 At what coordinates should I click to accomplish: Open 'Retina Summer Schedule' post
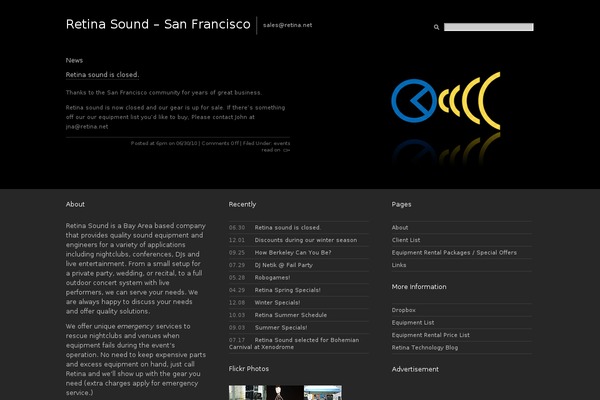click(290, 315)
